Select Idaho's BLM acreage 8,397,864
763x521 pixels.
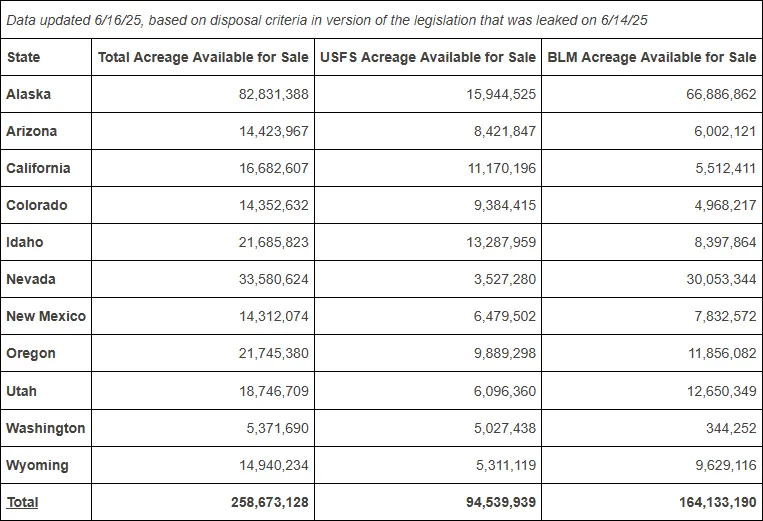coord(725,242)
